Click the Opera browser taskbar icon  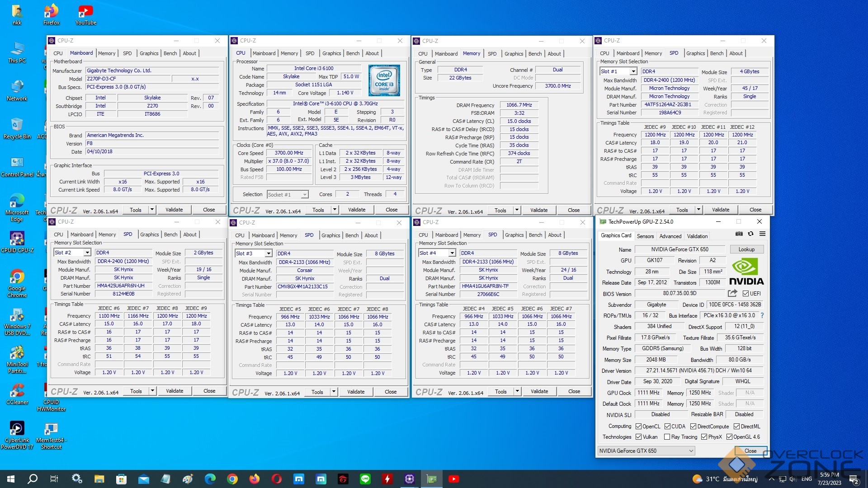pyautogui.click(x=277, y=479)
